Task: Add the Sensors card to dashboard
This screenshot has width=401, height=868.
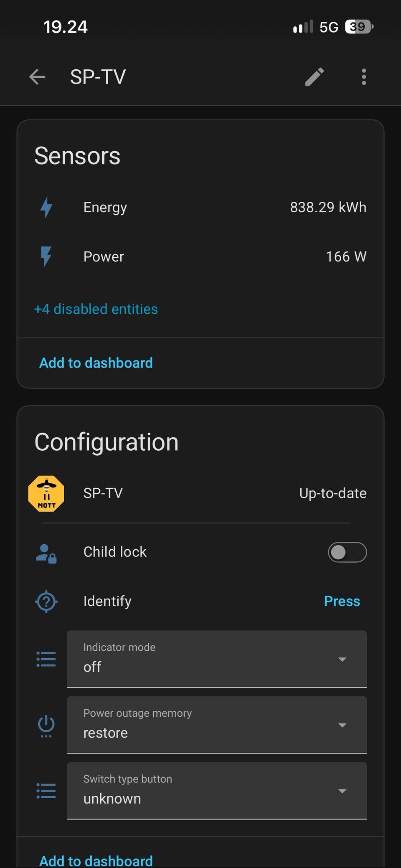Action: [x=96, y=363]
